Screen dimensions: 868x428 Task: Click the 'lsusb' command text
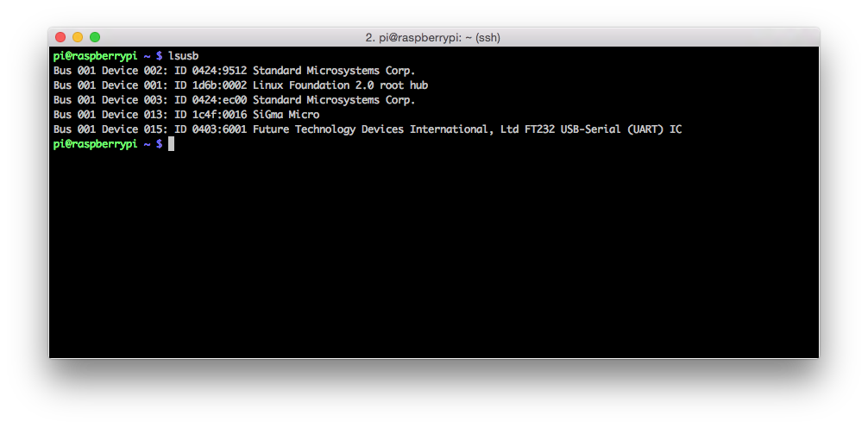click(x=183, y=56)
